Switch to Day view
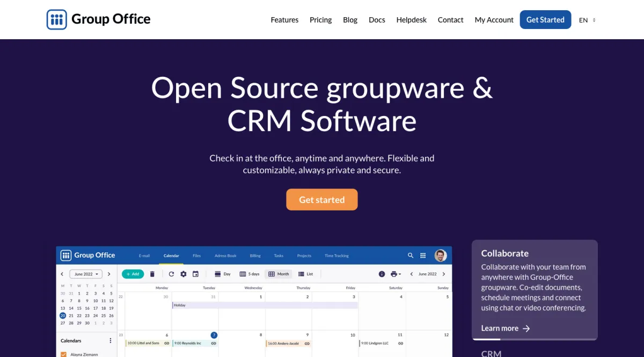 click(x=223, y=274)
